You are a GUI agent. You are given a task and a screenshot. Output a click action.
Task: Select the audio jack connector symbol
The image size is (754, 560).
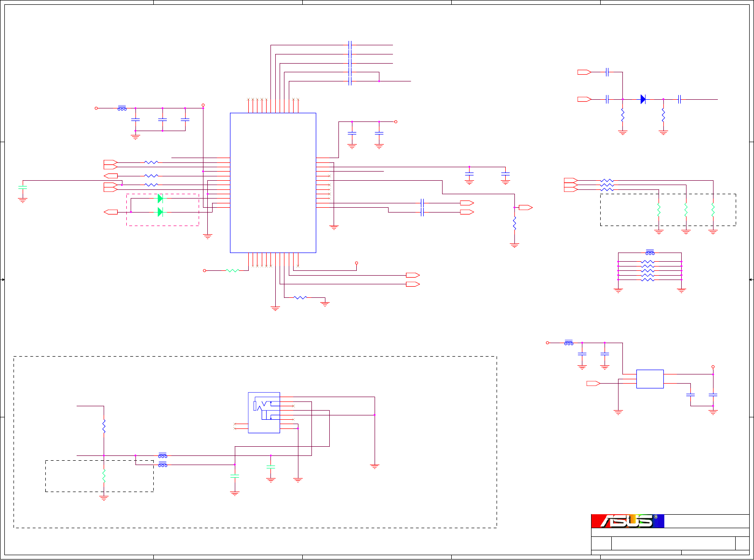click(264, 413)
